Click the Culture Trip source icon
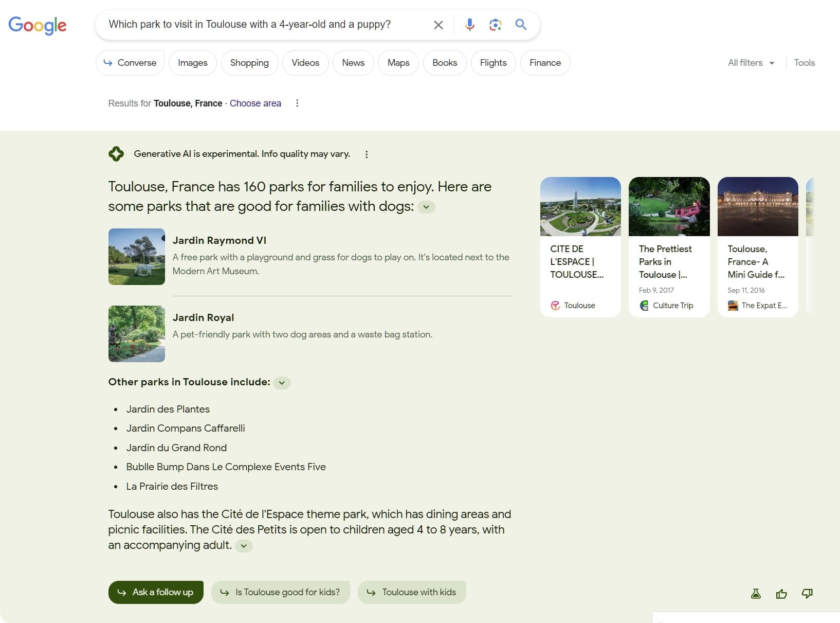 (644, 306)
